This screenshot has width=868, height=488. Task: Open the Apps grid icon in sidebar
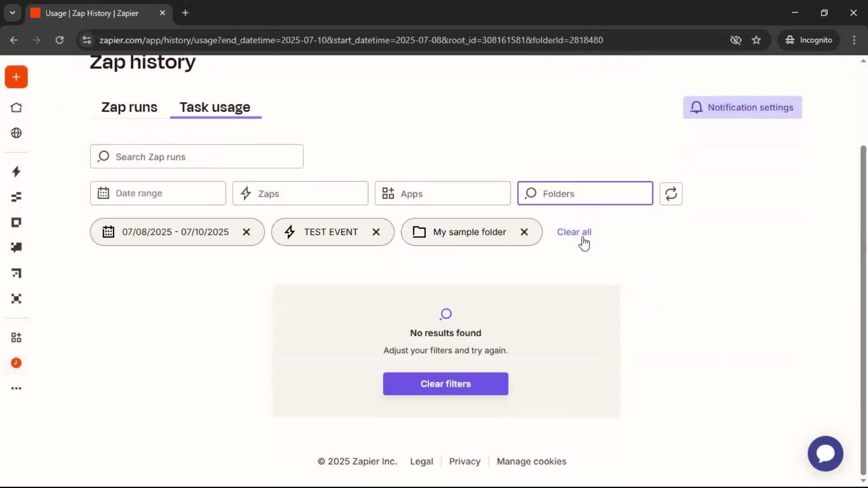pos(16,338)
